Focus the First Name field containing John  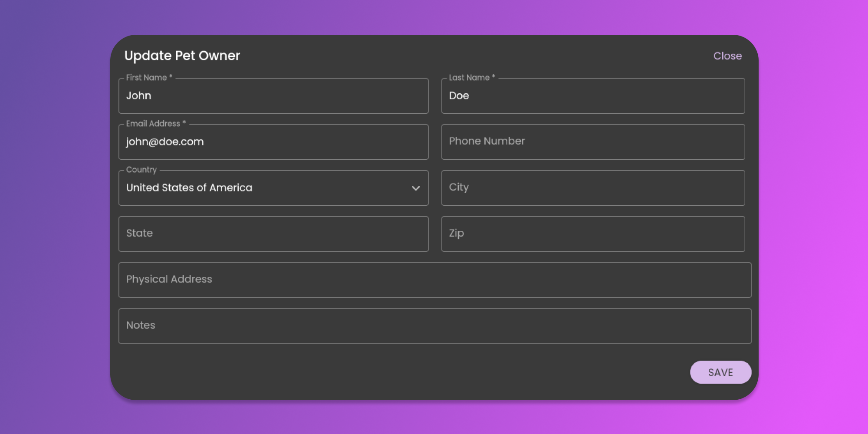click(x=273, y=96)
